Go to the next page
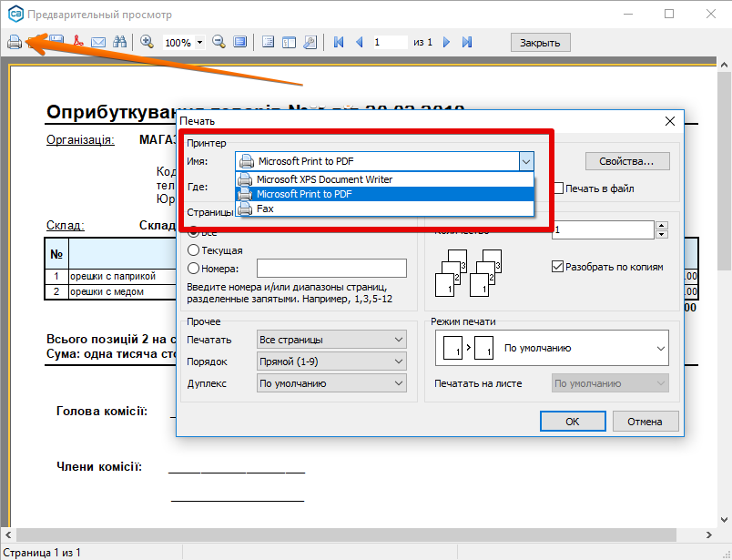Image resolution: width=732 pixels, height=560 pixels. [446, 42]
